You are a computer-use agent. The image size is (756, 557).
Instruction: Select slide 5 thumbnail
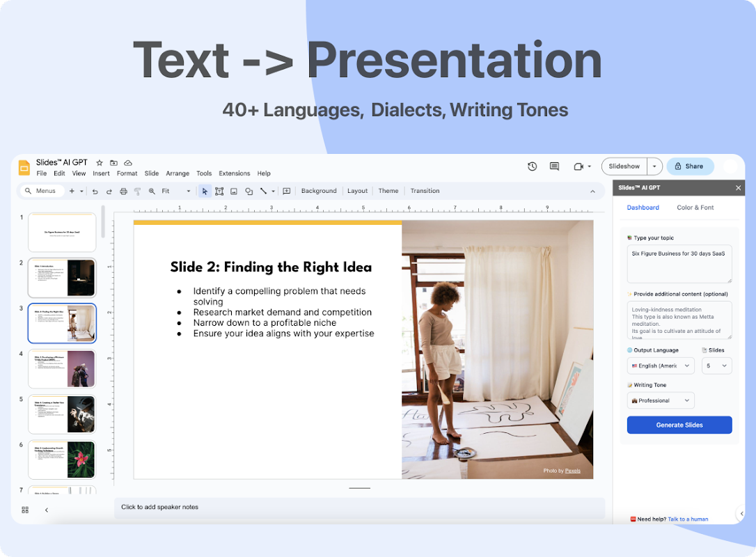click(x=62, y=414)
